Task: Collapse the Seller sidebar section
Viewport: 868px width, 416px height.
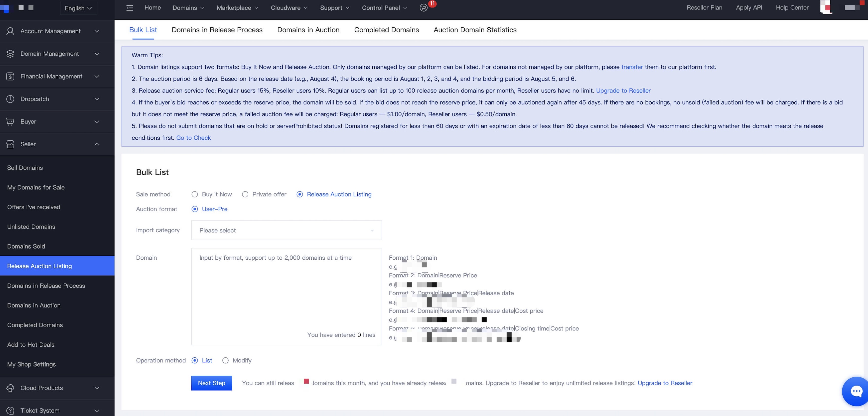Action: tap(96, 144)
